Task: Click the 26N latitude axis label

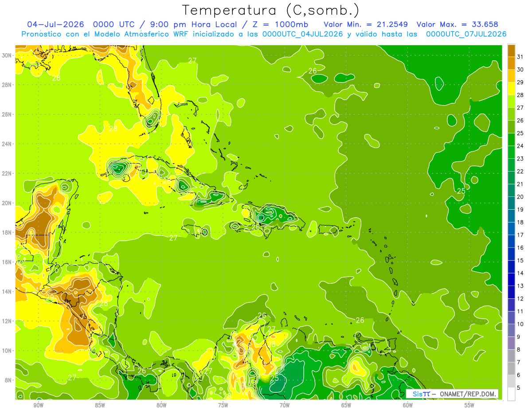Action: tap(7, 114)
